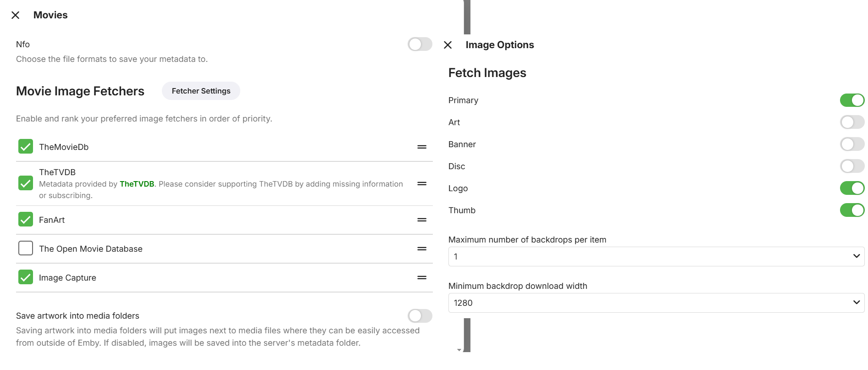868x370 pixels.
Task: Enable the Banner image toggle
Action: 852,144
